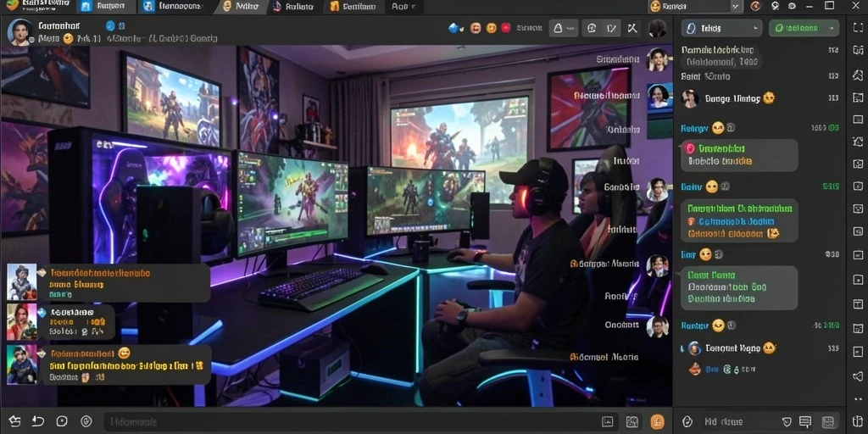
Task: Click the blue gem badge in the middle overlay message
Action: (x=42, y=312)
